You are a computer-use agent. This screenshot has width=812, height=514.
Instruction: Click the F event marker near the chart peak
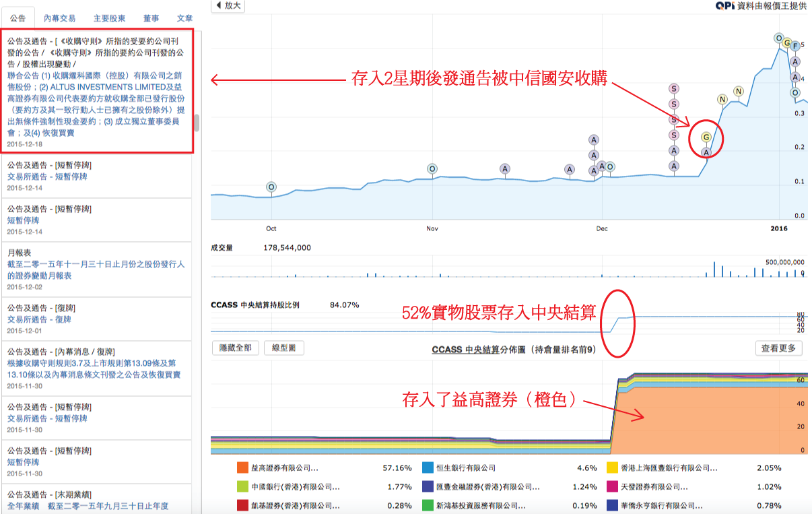click(795, 46)
